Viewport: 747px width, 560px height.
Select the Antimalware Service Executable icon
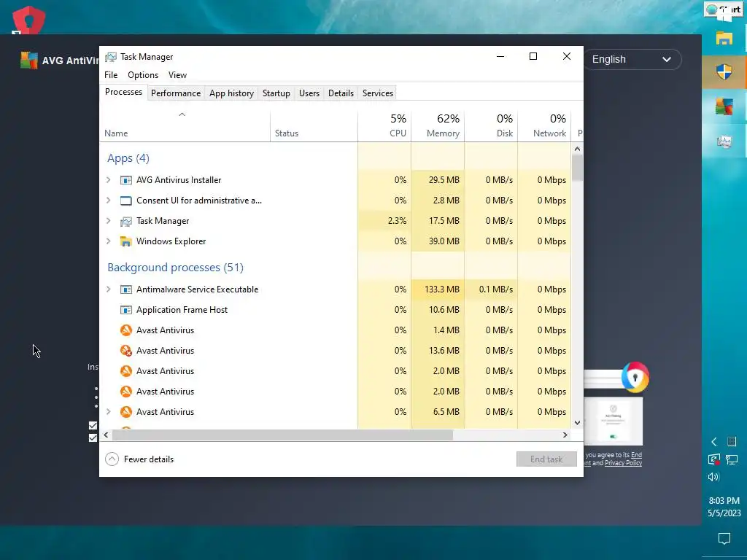[125, 289]
